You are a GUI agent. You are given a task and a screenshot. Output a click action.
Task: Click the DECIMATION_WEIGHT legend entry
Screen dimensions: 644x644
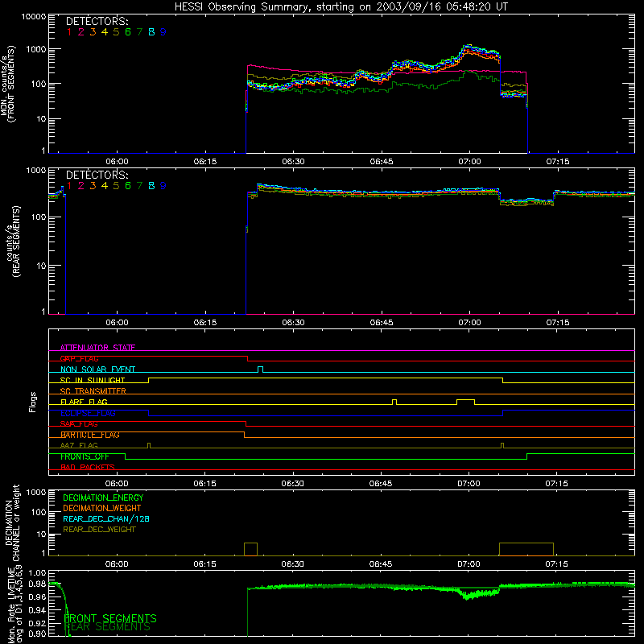(102, 508)
